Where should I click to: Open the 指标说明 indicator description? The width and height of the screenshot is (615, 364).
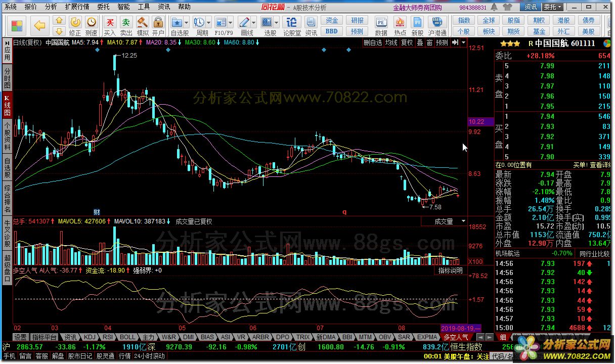[x=451, y=270]
